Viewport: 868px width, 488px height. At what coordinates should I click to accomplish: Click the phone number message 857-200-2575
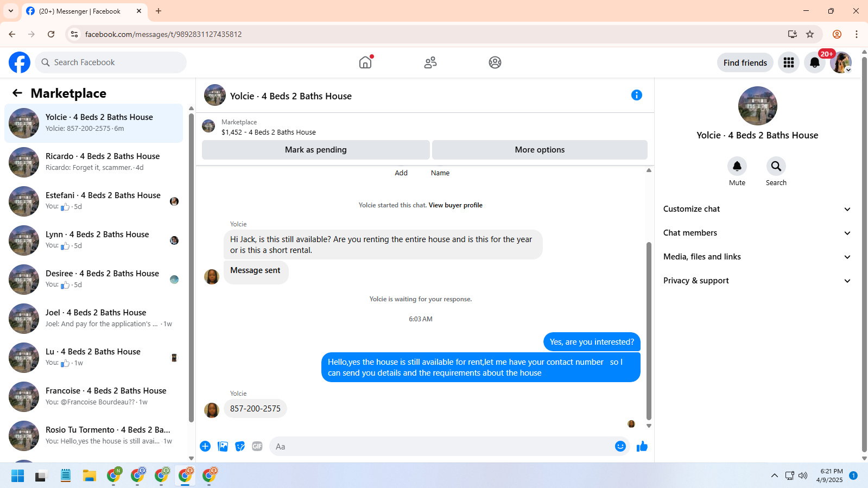(255, 409)
